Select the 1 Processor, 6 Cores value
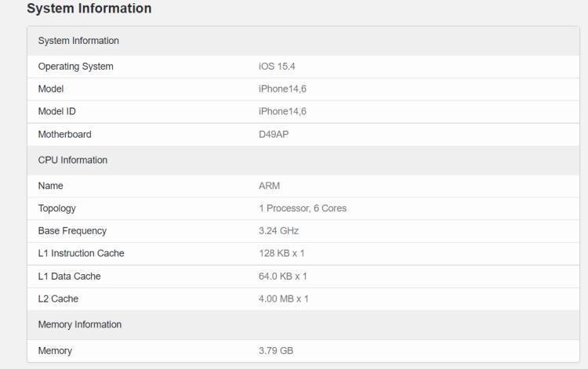Image resolution: width=588 pixels, height=369 pixels. coord(303,208)
